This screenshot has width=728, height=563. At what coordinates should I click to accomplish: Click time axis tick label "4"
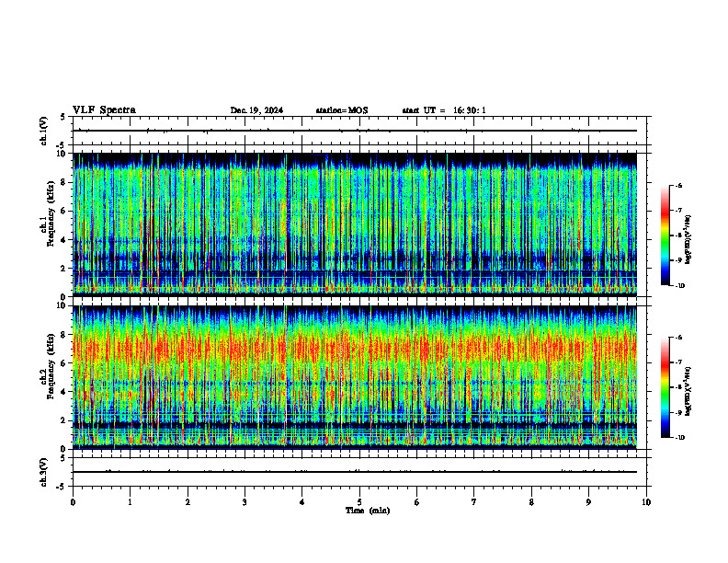click(x=302, y=502)
